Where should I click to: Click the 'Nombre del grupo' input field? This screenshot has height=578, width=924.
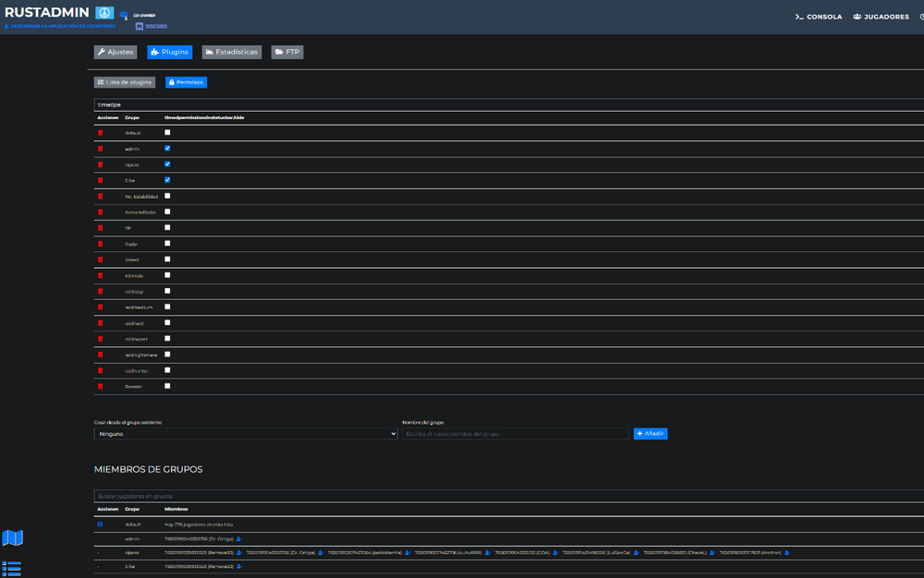click(x=515, y=433)
